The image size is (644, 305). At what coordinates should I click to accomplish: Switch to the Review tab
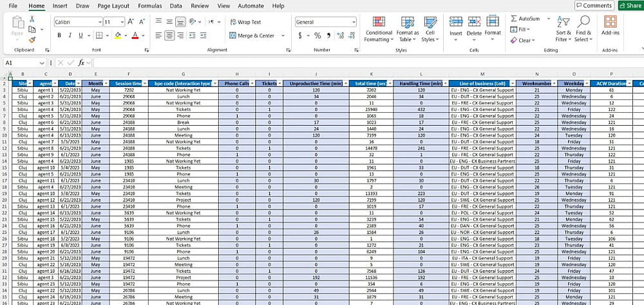point(200,6)
